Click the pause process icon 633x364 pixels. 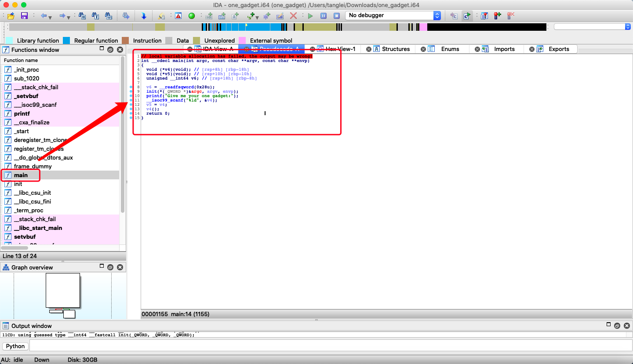click(324, 16)
